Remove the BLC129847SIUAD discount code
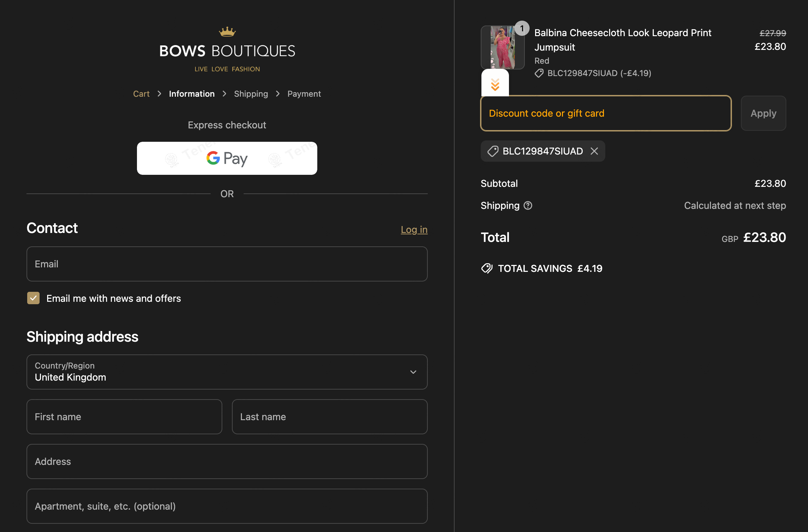Screen dimensions: 808x532 click(594, 151)
